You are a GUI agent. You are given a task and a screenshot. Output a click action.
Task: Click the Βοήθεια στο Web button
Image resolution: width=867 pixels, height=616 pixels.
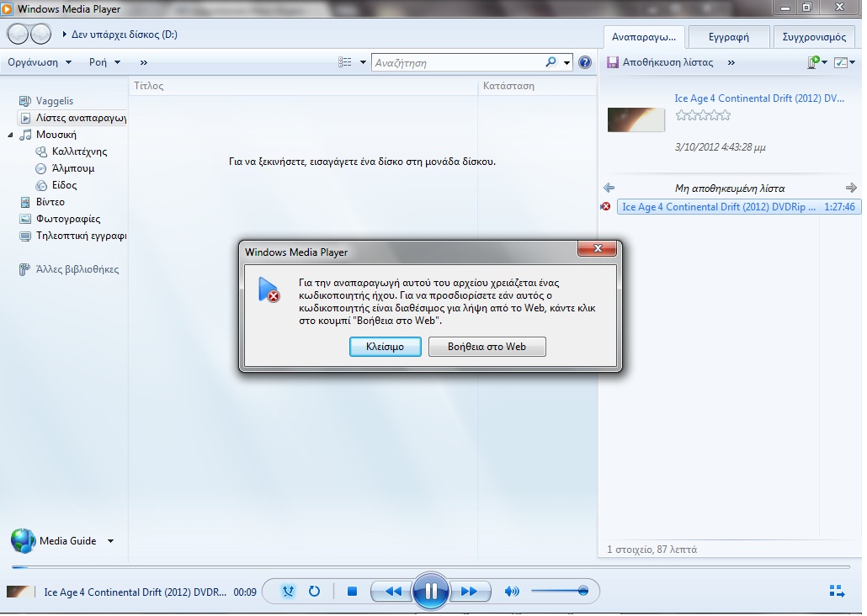click(x=487, y=347)
